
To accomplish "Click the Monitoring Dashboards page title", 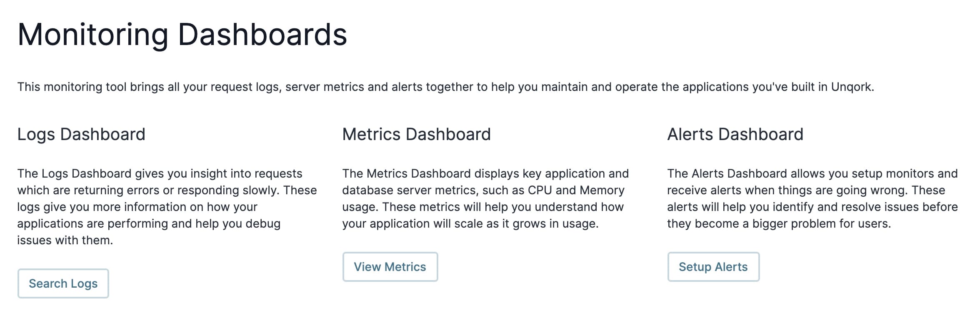I will (182, 34).
